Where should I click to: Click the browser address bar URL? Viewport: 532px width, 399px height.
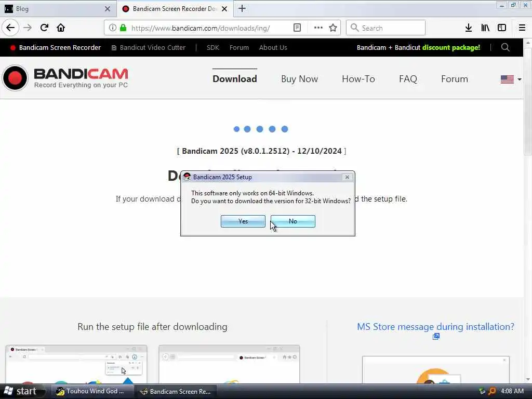click(201, 28)
